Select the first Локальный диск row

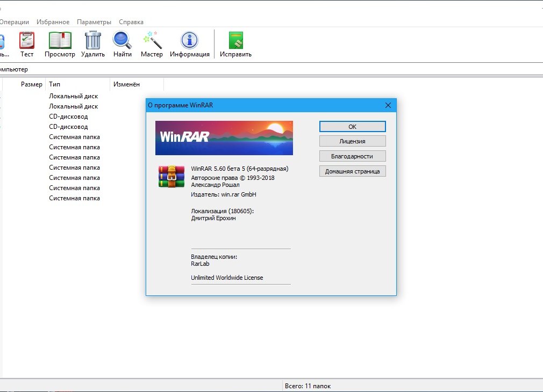tap(74, 96)
